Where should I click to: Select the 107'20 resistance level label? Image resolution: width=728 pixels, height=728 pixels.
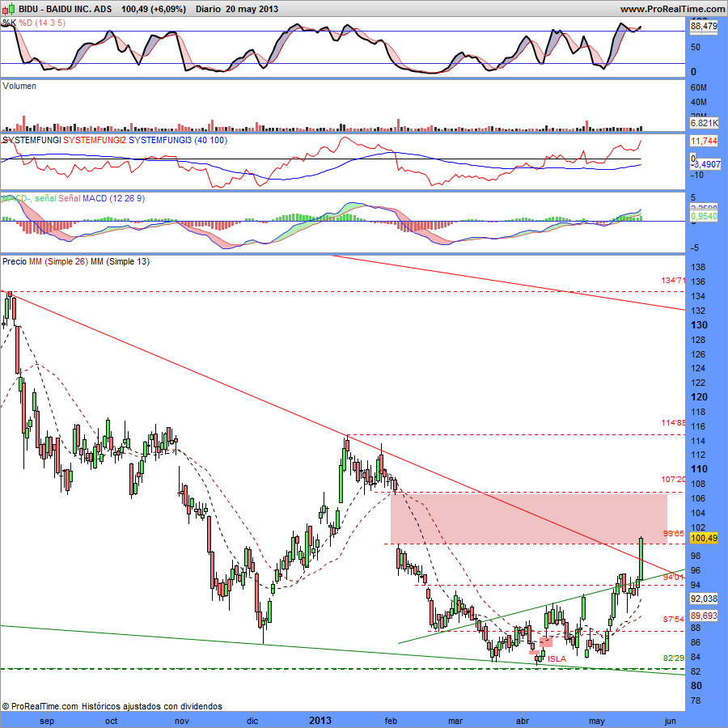(673, 479)
